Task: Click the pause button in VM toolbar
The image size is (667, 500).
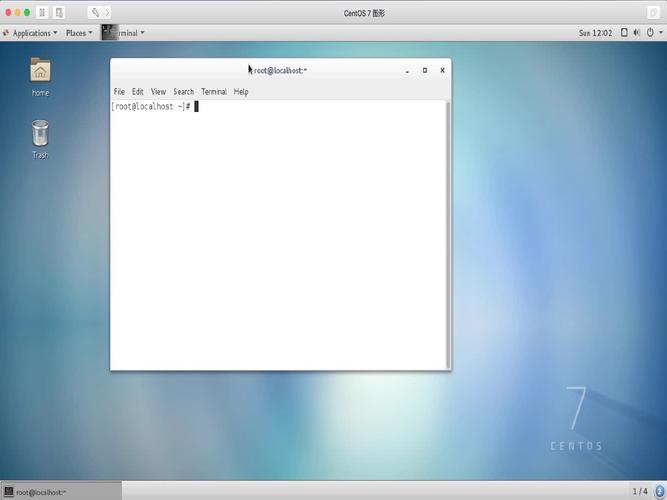Action: coord(42,13)
